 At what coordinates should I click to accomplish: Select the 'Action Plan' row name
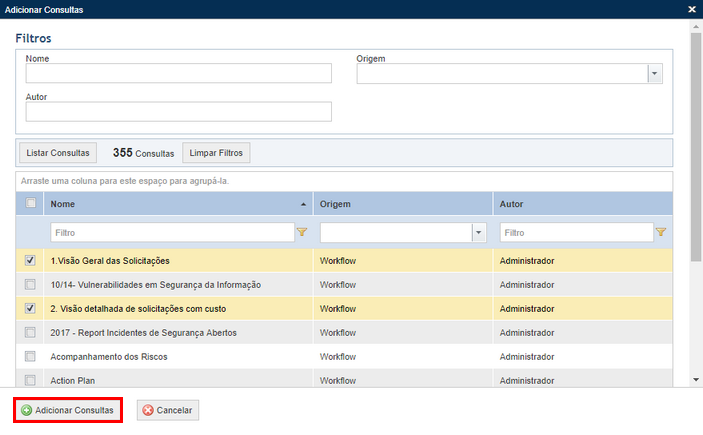(73, 380)
